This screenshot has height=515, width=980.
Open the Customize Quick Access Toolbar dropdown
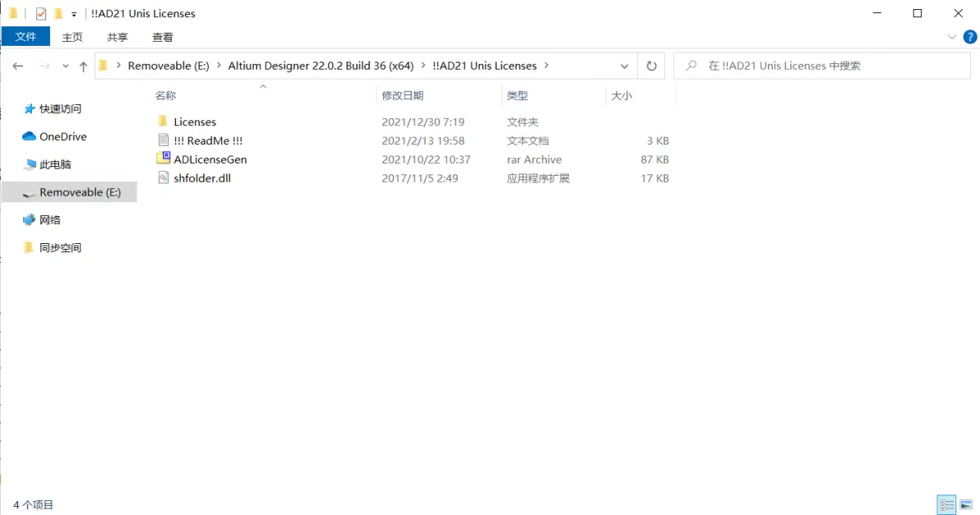[x=74, y=14]
